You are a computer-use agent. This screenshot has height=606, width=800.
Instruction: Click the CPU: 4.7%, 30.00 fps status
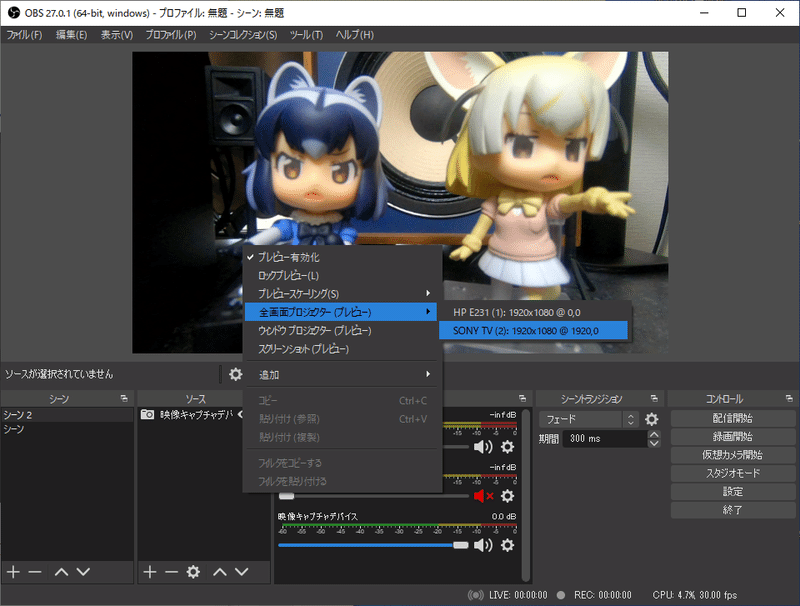click(x=695, y=595)
